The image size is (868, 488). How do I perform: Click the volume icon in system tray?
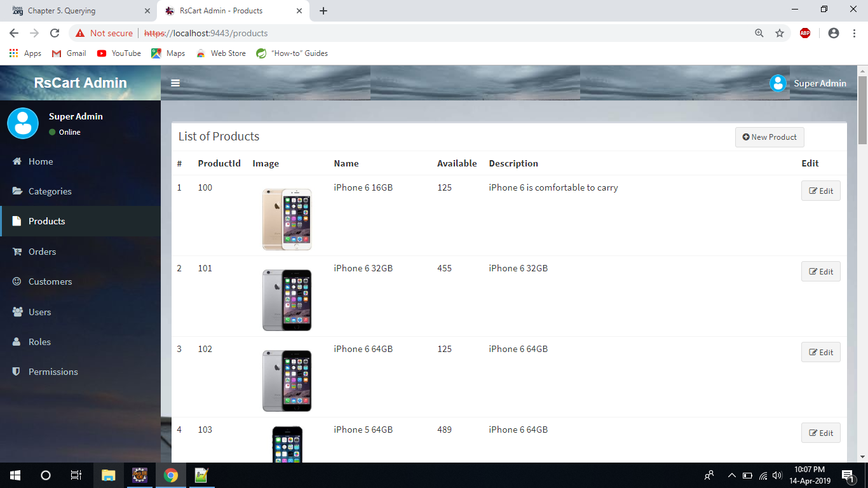776,475
